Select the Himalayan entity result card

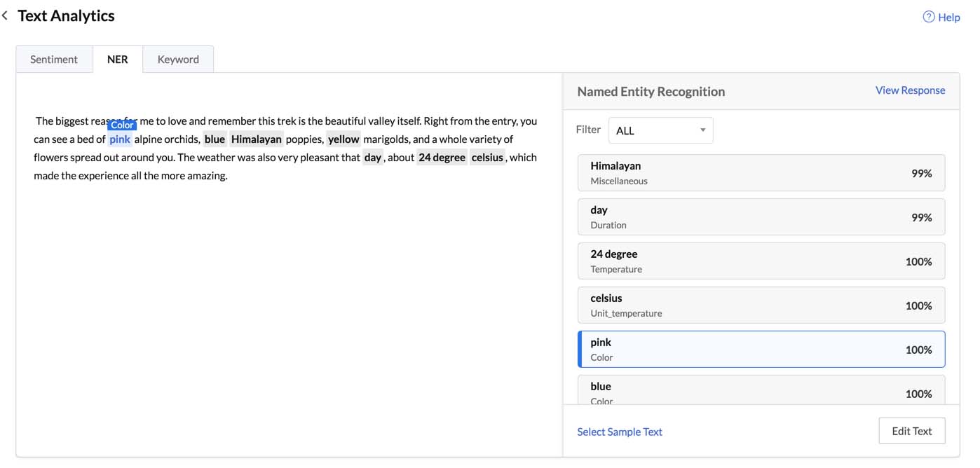[761, 173]
